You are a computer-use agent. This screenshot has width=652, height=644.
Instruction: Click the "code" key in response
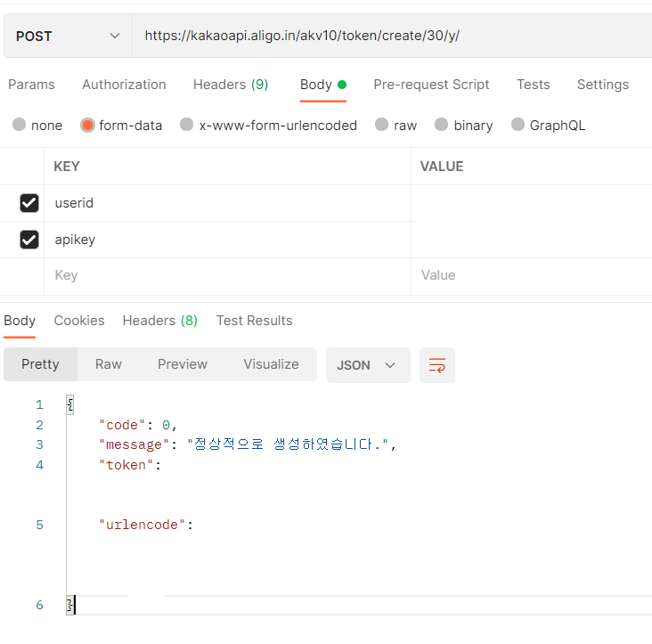[122, 425]
